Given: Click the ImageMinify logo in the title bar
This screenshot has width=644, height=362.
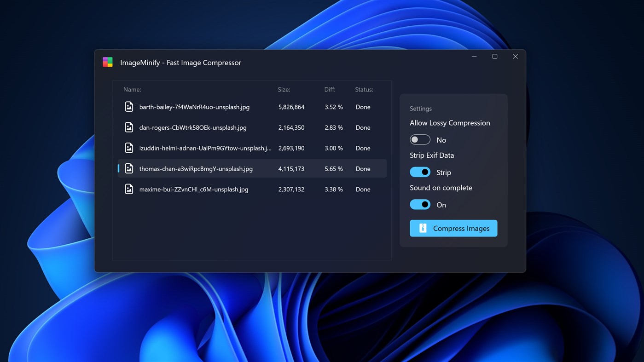Looking at the screenshot, I should 108,62.
